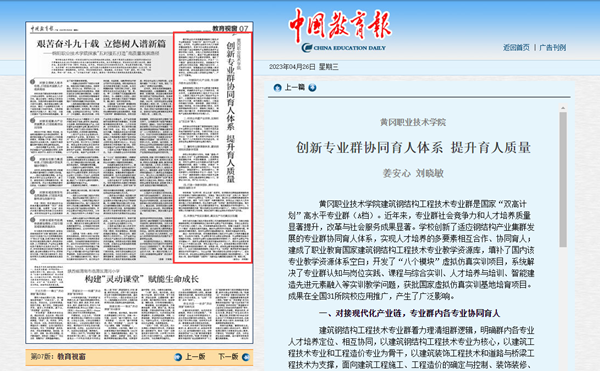
Task: Open the 构建"灵动课堂" 赋能生命成长 article
Action: click(x=142, y=279)
